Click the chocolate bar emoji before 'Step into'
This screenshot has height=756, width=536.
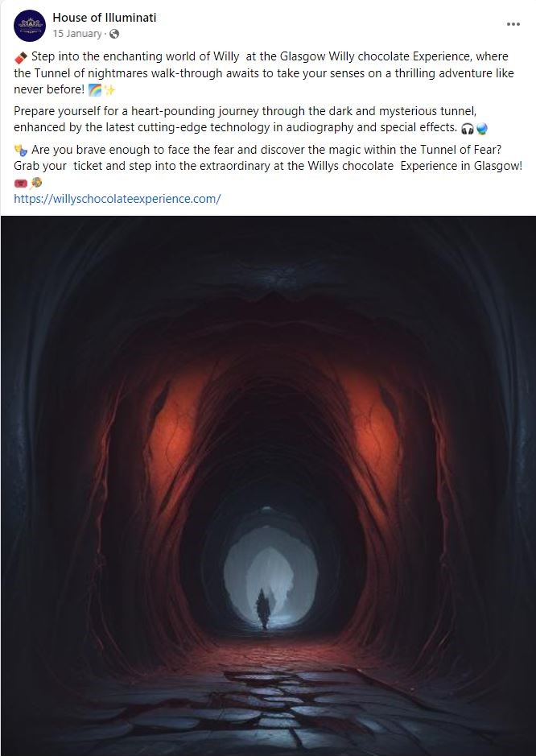click(x=21, y=57)
